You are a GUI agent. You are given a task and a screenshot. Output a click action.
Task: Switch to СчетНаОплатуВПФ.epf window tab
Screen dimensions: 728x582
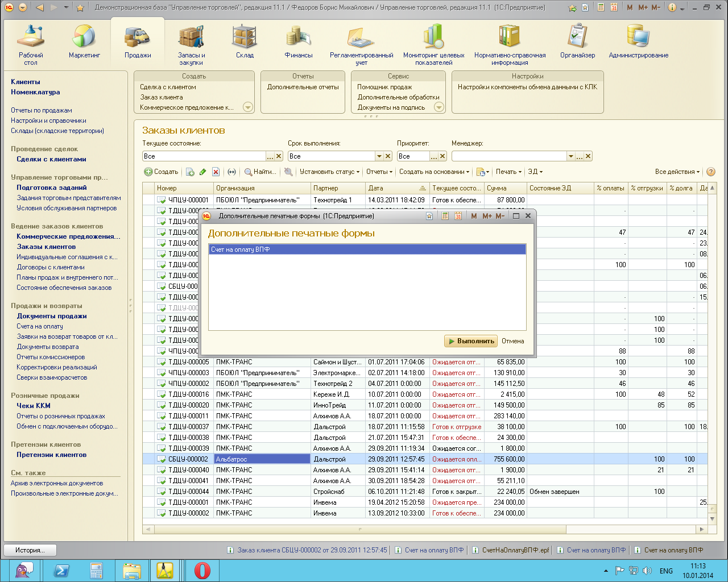pyautogui.click(x=510, y=550)
